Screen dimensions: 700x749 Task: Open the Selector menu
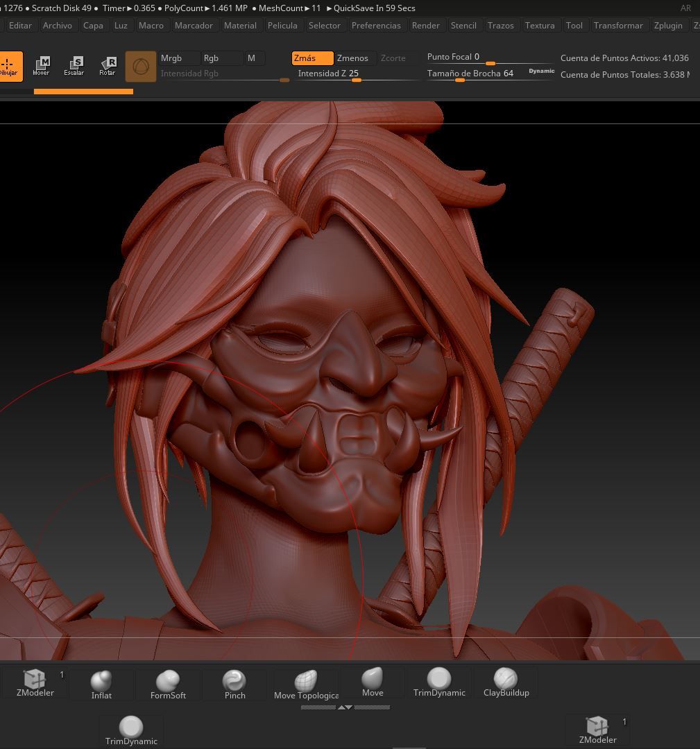325,26
